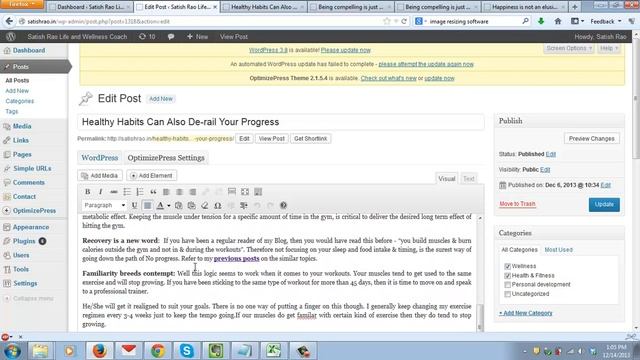The height and width of the screenshot is (360, 640).
Task: Click Get Shortlink button
Action: pyautogui.click(x=310, y=139)
